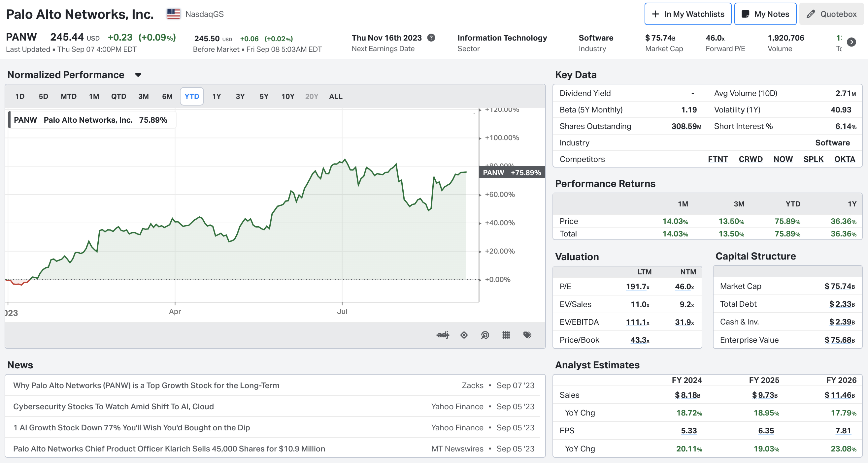Click the Cash & Inv. $2.39B value
Image resolution: width=868 pixels, height=463 pixels.
click(842, 322)
